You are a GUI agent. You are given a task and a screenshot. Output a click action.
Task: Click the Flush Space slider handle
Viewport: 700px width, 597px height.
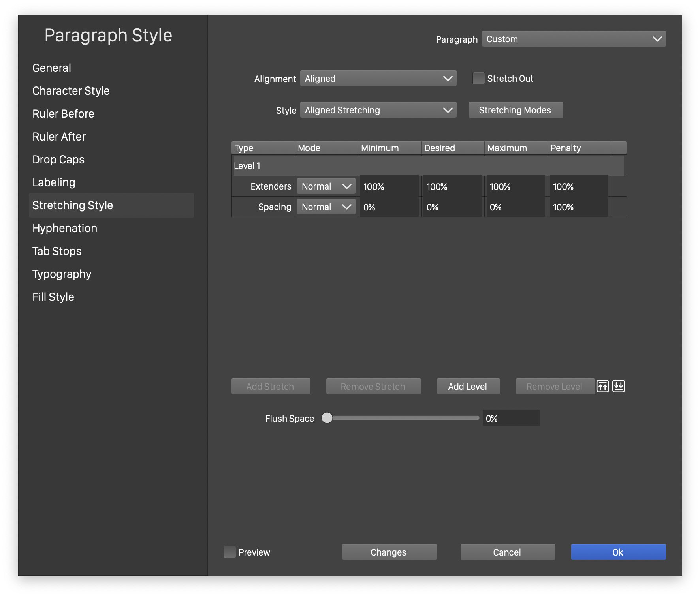[327, 418]
